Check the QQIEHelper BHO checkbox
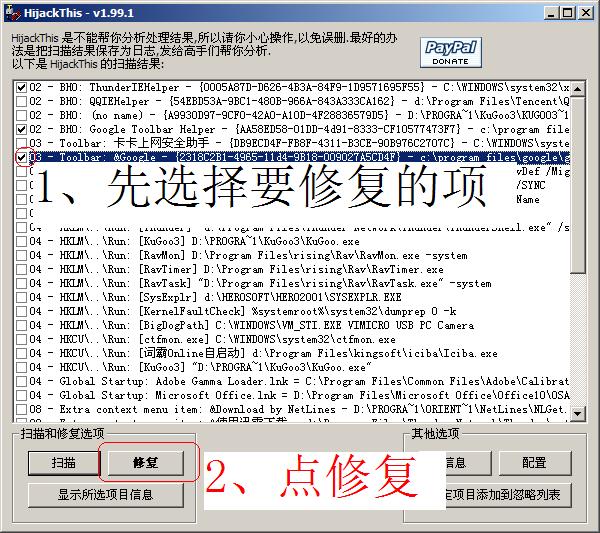Screen dimensions: 600x533 pyautogui.click(x=21, y=101)
